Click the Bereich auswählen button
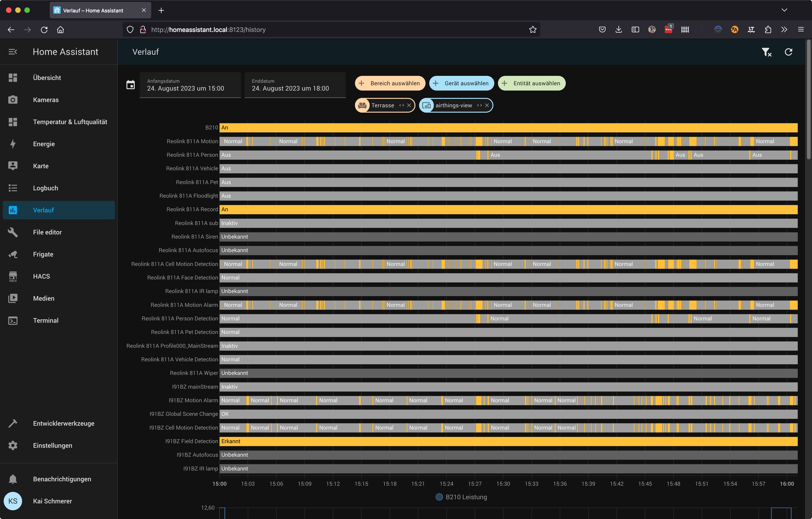Viewport: 812px width, 519px height. (x=390, y=83)
